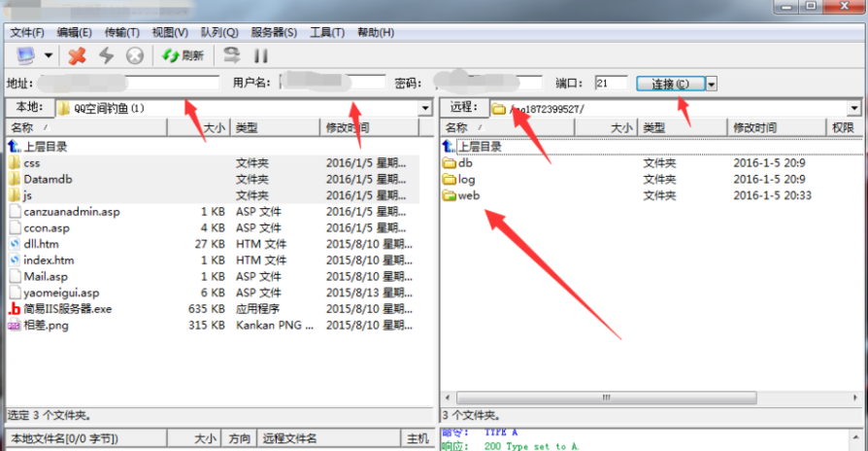Click the remote horizontal scrollbar thumb

(606, 398)
